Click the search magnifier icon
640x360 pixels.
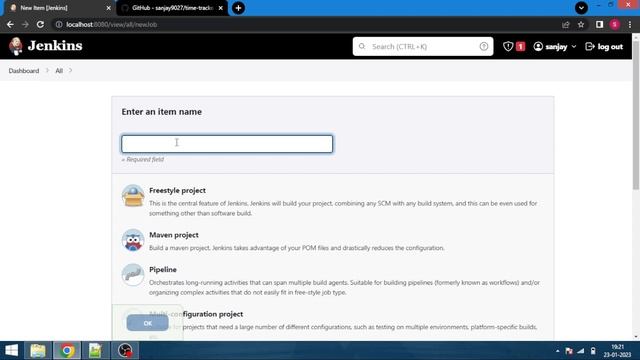pos(362,47)
